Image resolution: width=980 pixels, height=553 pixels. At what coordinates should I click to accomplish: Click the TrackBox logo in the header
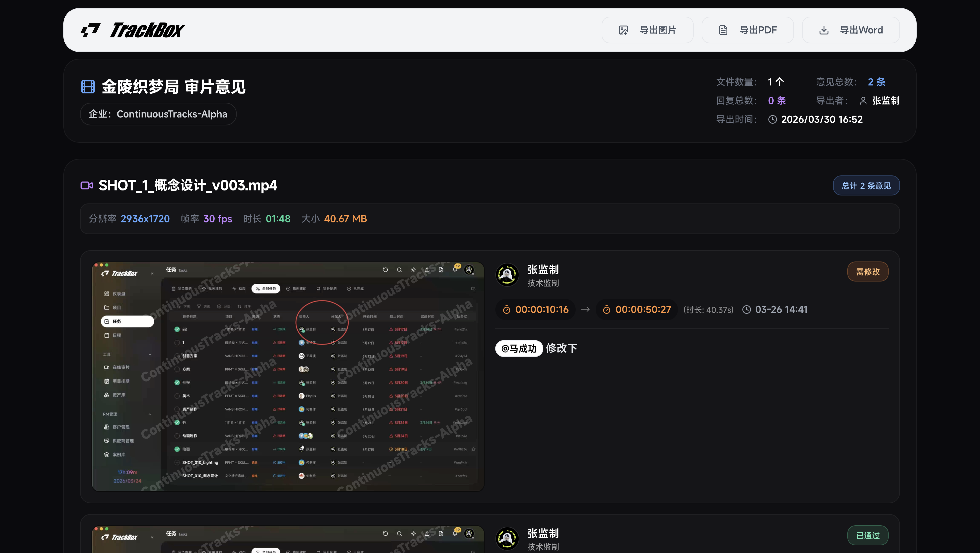pos(132,30)
